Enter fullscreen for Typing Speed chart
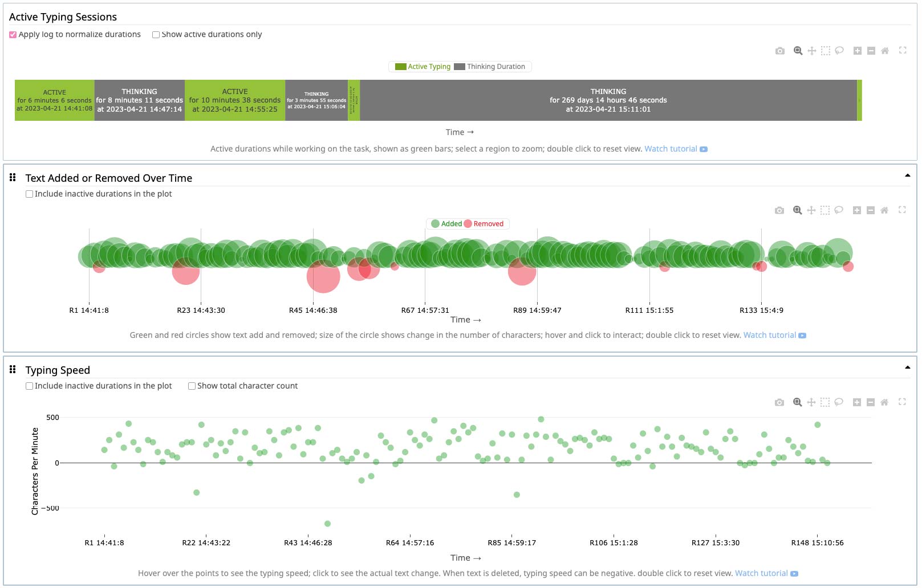 click(x=902, y=402)
